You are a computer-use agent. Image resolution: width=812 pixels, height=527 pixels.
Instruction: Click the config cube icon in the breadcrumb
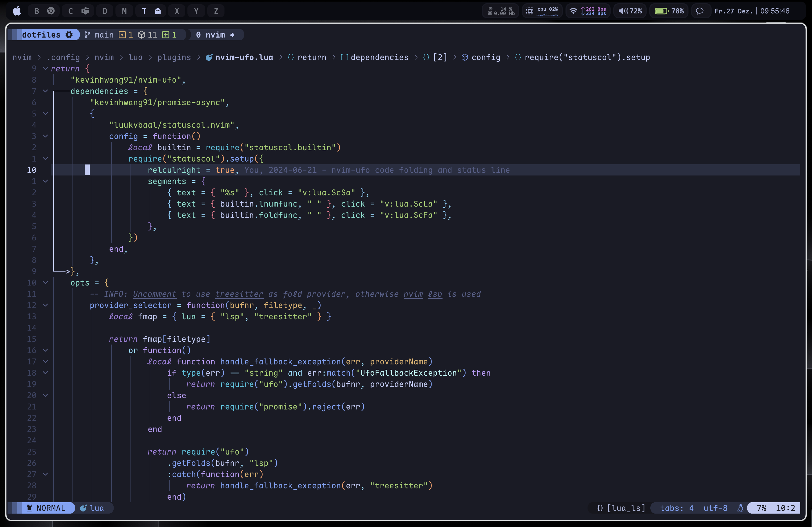(464, 57)
